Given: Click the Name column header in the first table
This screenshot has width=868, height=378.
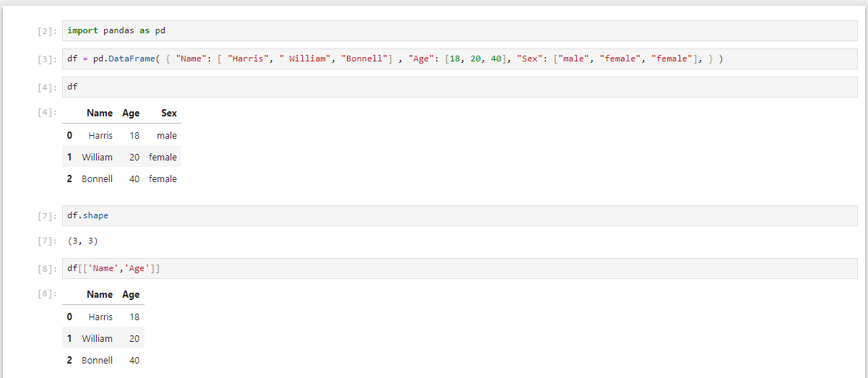Looking at the screenshot, I should pyautogui.click(x=100, y=113).
